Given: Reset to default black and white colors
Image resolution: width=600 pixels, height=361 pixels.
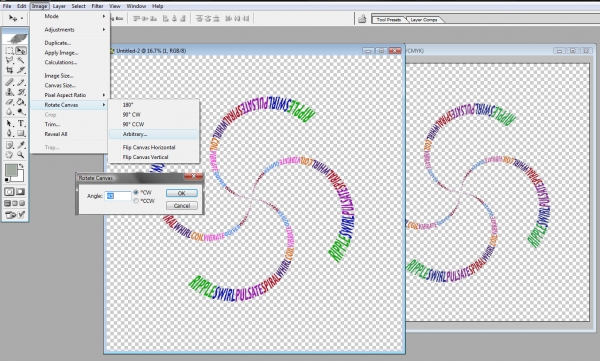Looking at the screenshot, I should (7, 179).
